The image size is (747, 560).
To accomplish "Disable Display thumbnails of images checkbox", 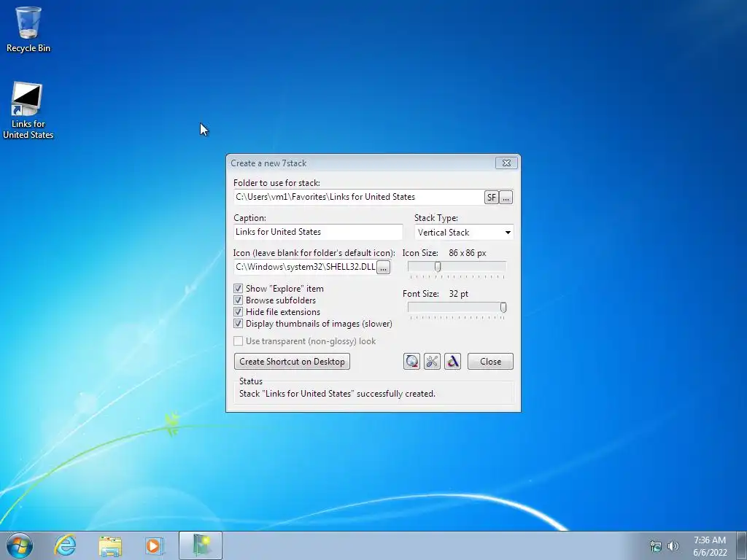I will 239,324.
